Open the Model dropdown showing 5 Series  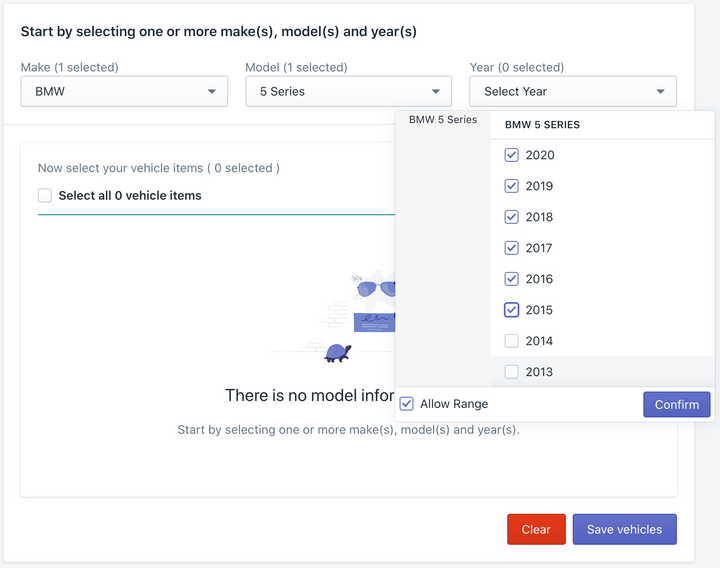349,91
